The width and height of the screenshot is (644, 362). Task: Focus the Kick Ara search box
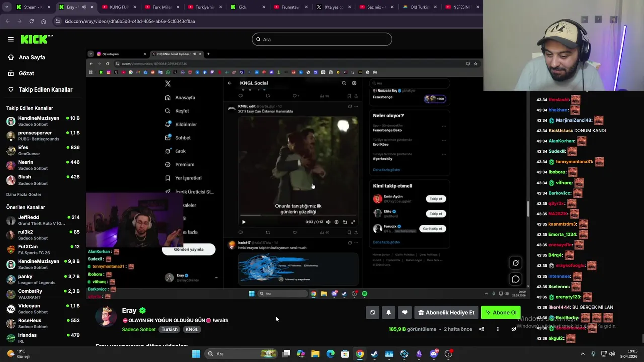point(322,39)
